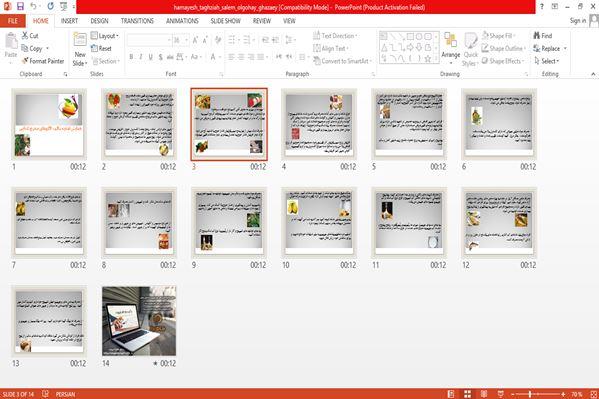Click Shape Fill button
599x399 pixels.
coord(498,36)
